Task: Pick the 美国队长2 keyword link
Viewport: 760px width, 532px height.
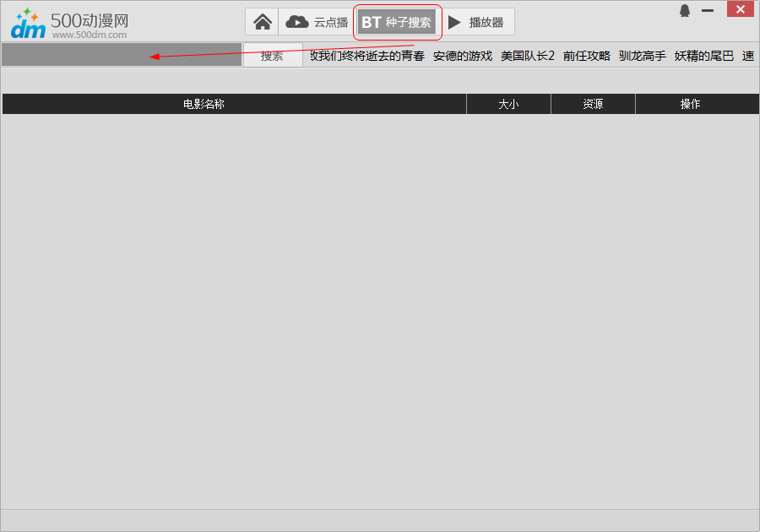Action: tap(527, 57)
